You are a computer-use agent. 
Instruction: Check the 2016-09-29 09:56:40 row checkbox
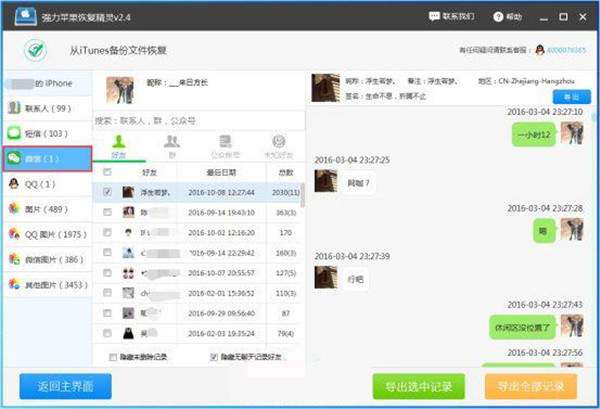point(108,313)
